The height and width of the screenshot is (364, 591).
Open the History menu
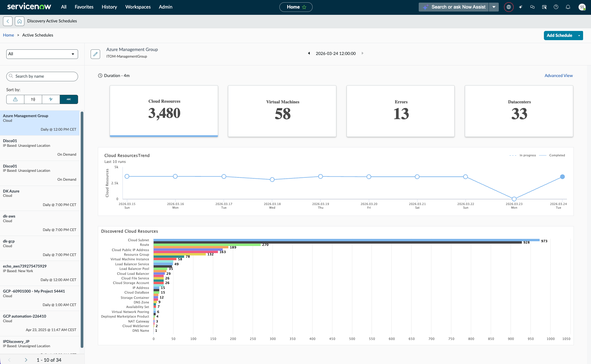click(x=109, y=7)
